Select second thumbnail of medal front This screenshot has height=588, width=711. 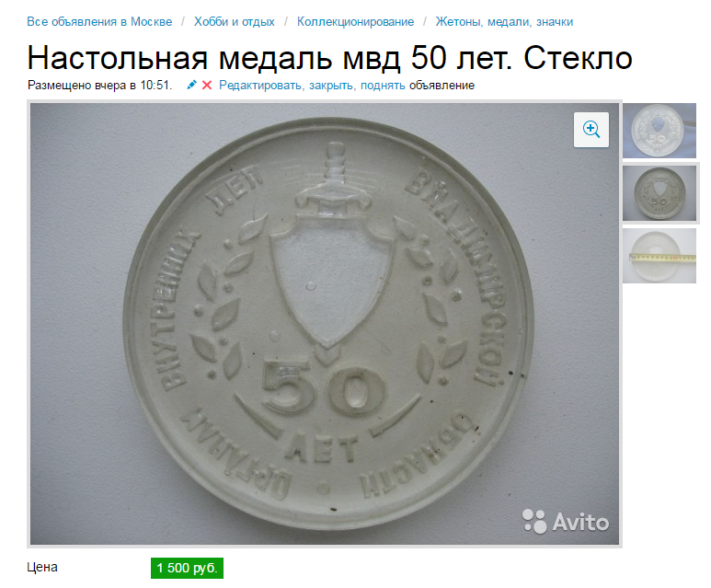(659, 193)
